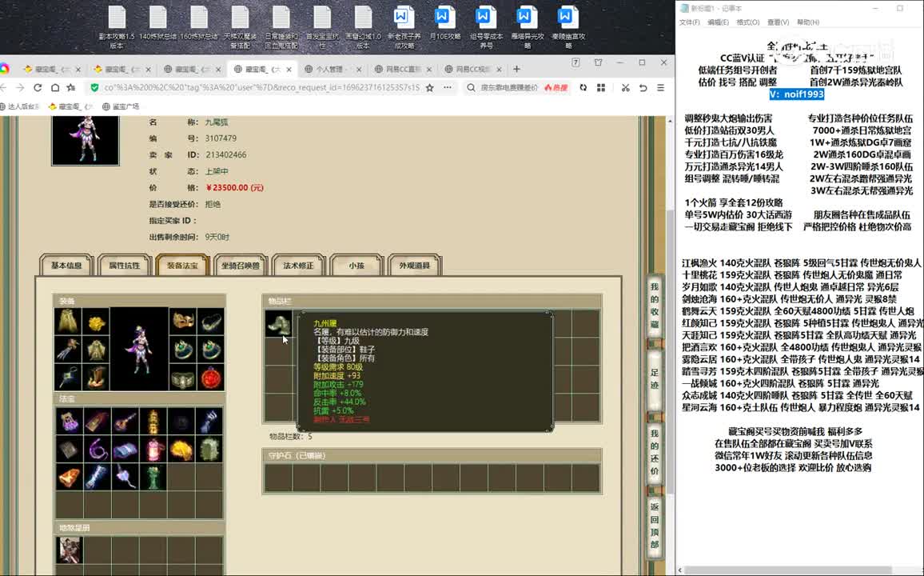The image size is (924, 576).
Task: Open 鉴宝广场 bookmark
Action: 121,106
